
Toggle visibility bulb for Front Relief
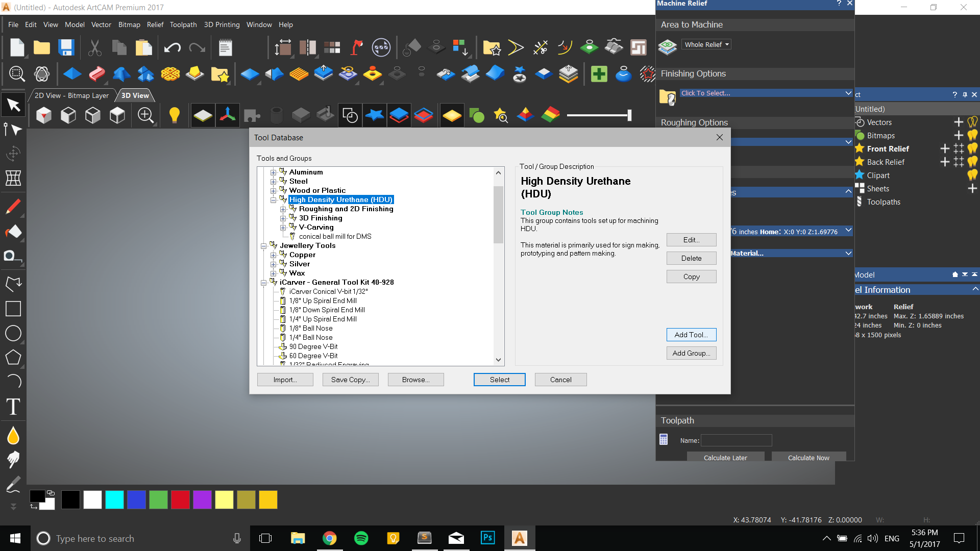[972, 148]
